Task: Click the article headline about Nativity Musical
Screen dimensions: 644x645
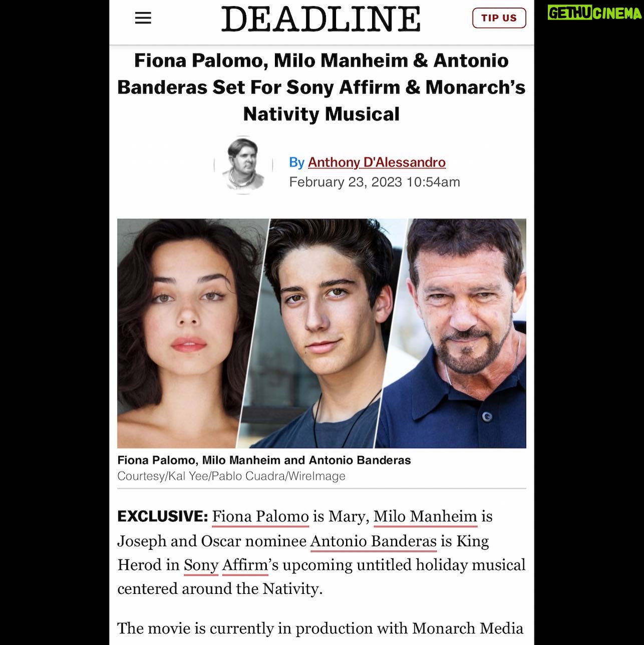Action: pyautogui.click(x=321, y=87)
